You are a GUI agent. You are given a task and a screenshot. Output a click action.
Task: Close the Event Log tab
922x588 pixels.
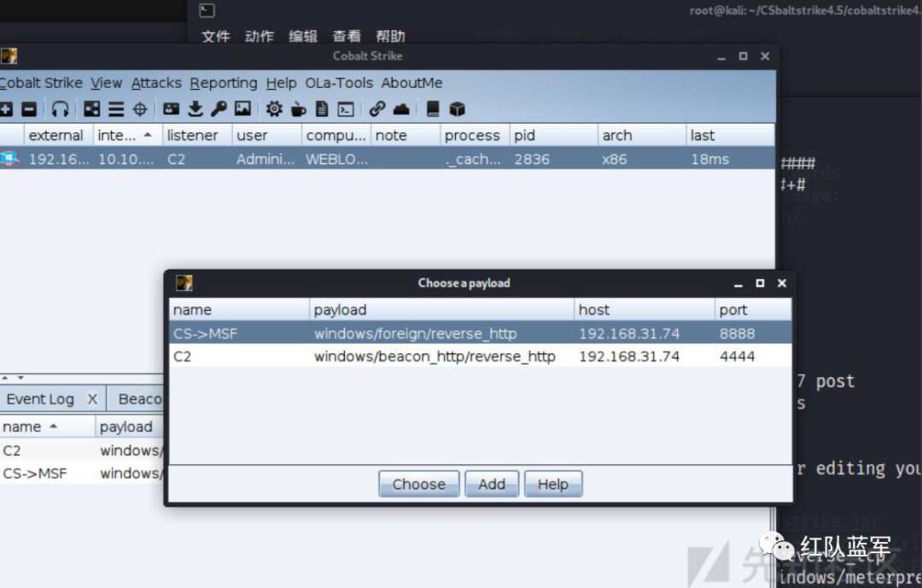coord(92,399)
